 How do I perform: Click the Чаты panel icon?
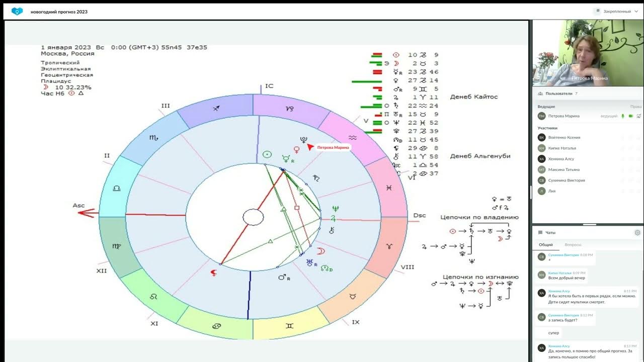[x=540, y=233]
